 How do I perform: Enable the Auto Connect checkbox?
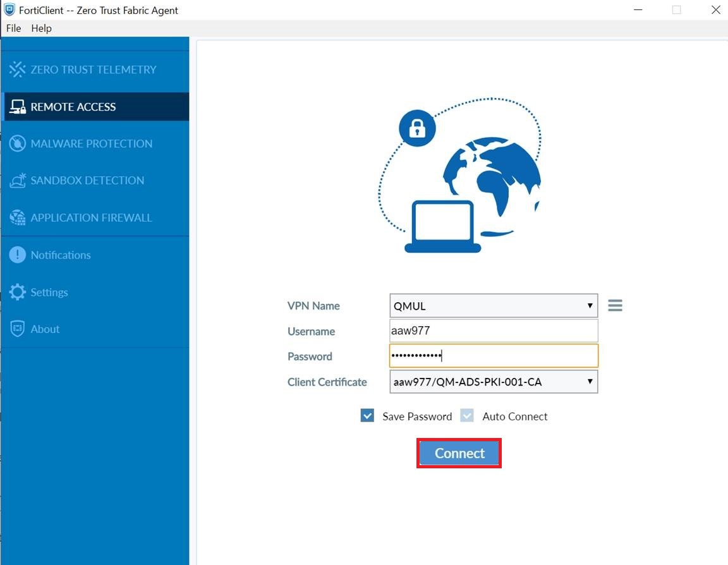coord(466,416)
